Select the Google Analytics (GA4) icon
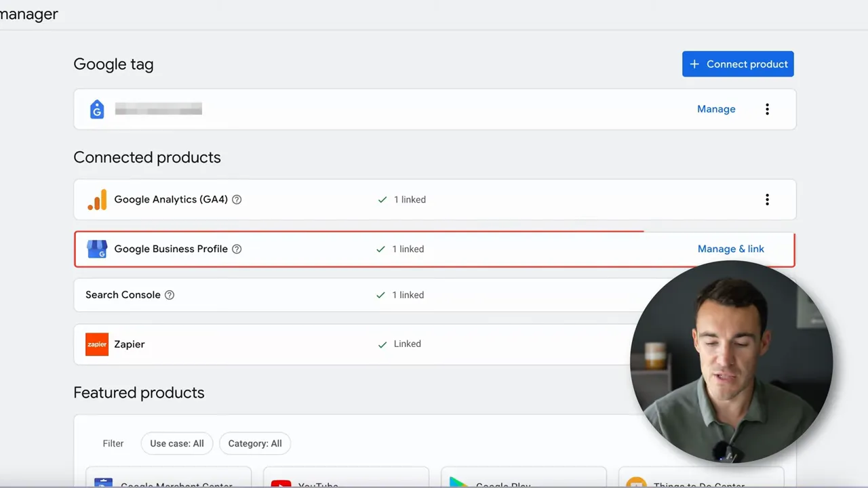Viewport: 868px width, 488px height. click(x=97, y=199)
